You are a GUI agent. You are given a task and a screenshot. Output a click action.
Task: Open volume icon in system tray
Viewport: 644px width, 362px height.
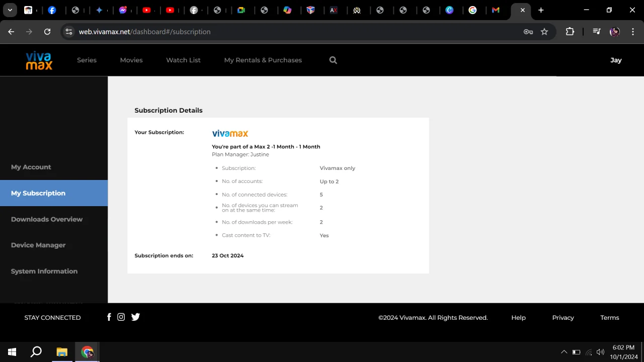pyautogui.click(x=600, y=352)
